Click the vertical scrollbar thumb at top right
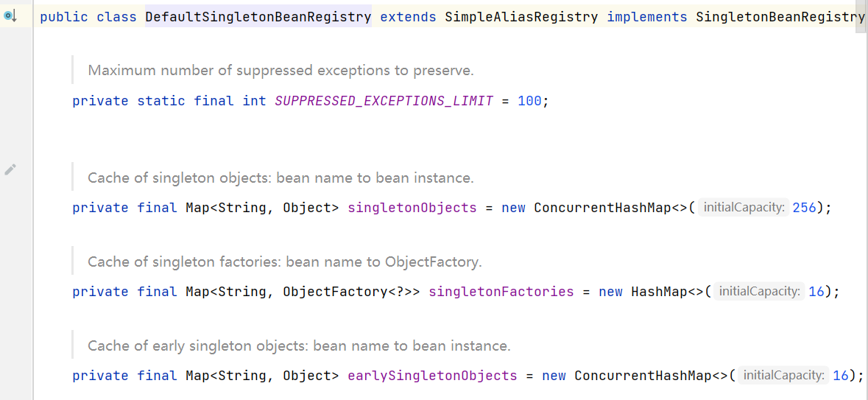Screen dimensions: 868x400 point(860,11)
